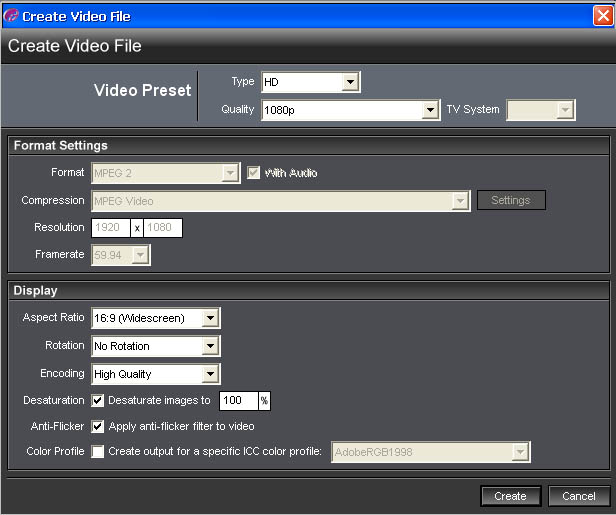Click the Settings button beside Compression
The width and height of the screenshot is (616, 515).
click(511, 200)
